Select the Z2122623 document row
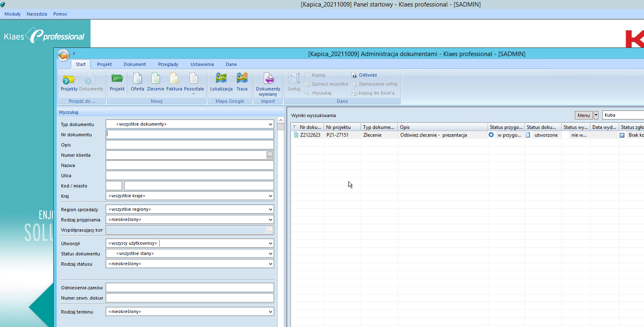 click(310, 135)
